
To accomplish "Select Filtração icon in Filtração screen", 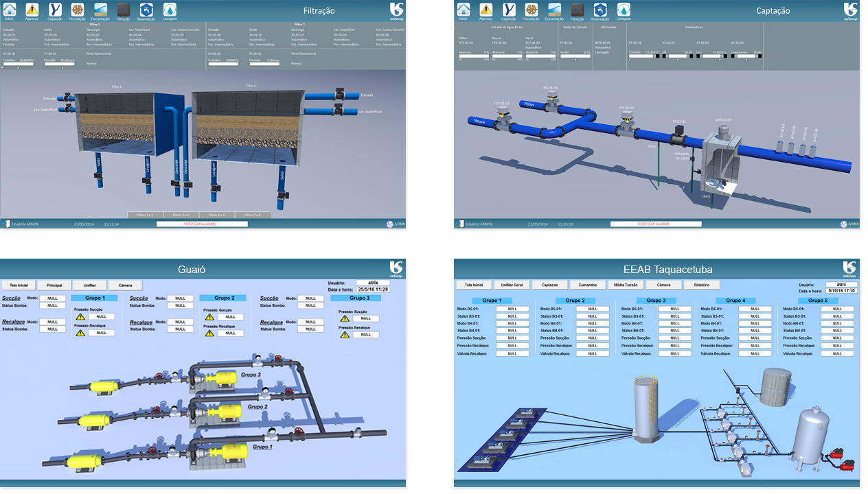I will coord(124,10).
